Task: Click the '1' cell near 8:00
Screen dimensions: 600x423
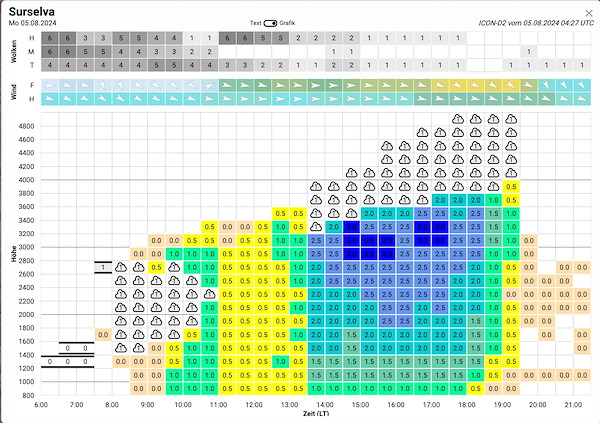Action: click(x=103, y=267)
